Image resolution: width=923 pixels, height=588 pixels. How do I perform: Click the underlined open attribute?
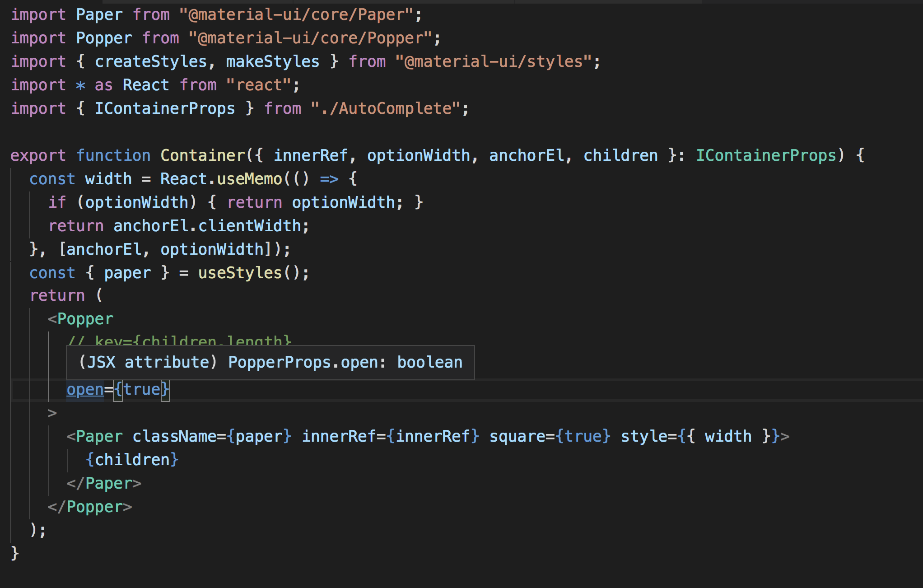tap(85, 389)
